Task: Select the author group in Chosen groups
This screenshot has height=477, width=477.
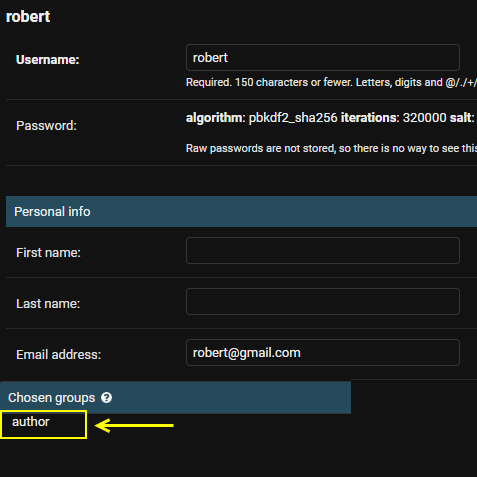Action: pyautogui.click(x=31, y=422)
